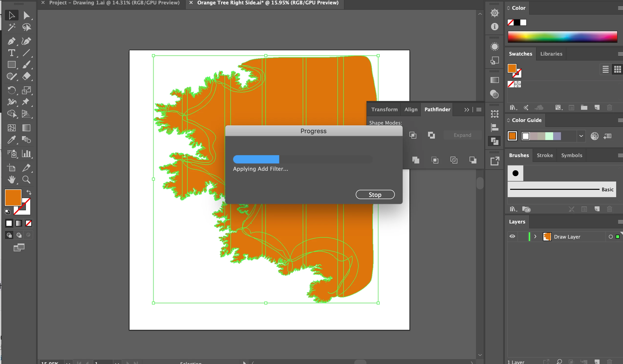Open the harmony rules dropdown
The image size is (623, 364).
click(581, 136)
